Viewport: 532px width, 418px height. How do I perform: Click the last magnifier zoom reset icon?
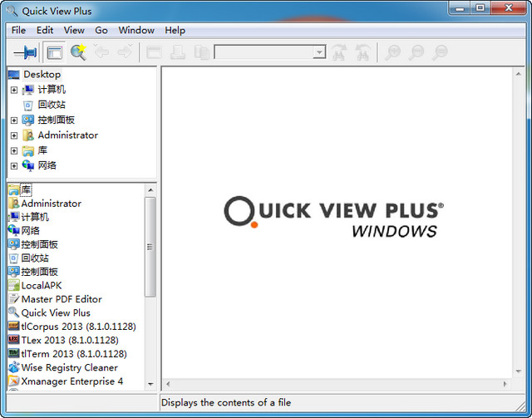click(440, 52)
